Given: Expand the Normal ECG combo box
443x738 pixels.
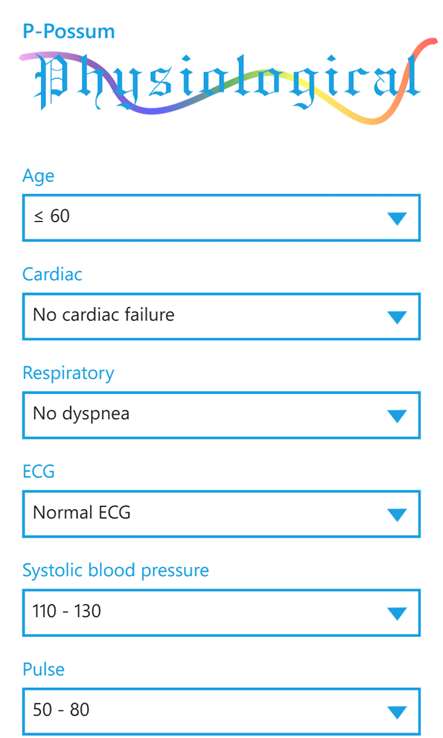Looking at the screenshot, I should click(x=221, y=514).
